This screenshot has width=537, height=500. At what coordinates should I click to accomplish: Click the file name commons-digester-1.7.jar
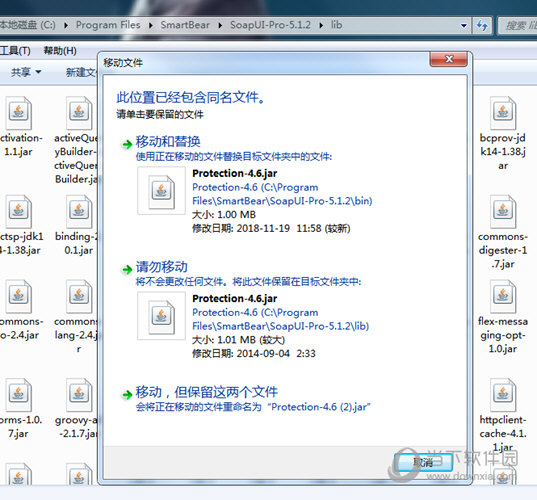[503, 250]
